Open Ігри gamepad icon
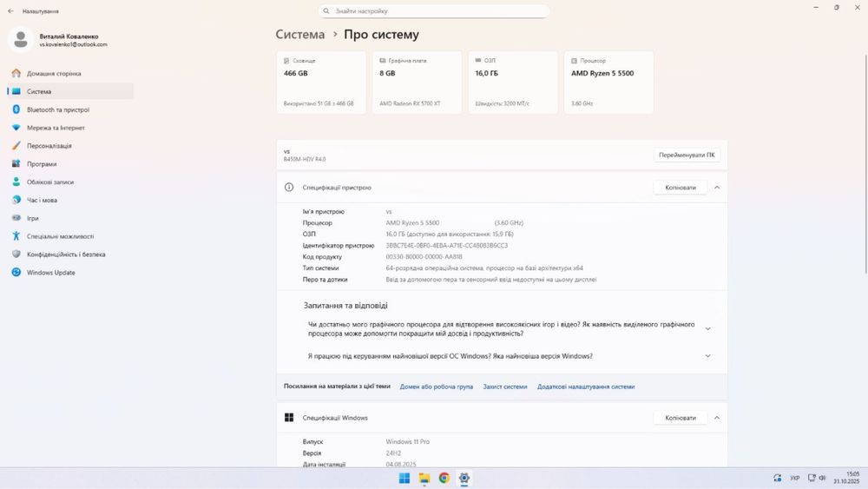This screenshot has width=868, height=489. click(x=16, y=218)
